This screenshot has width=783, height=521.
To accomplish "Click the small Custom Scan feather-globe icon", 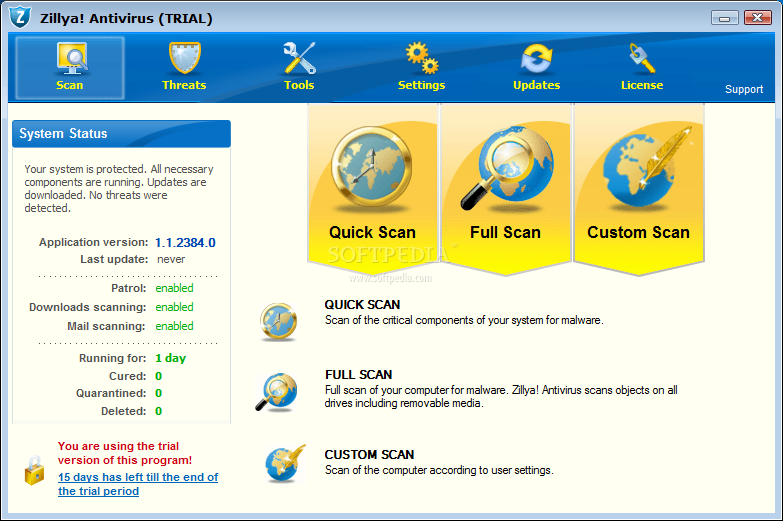I will coord(285,463).
